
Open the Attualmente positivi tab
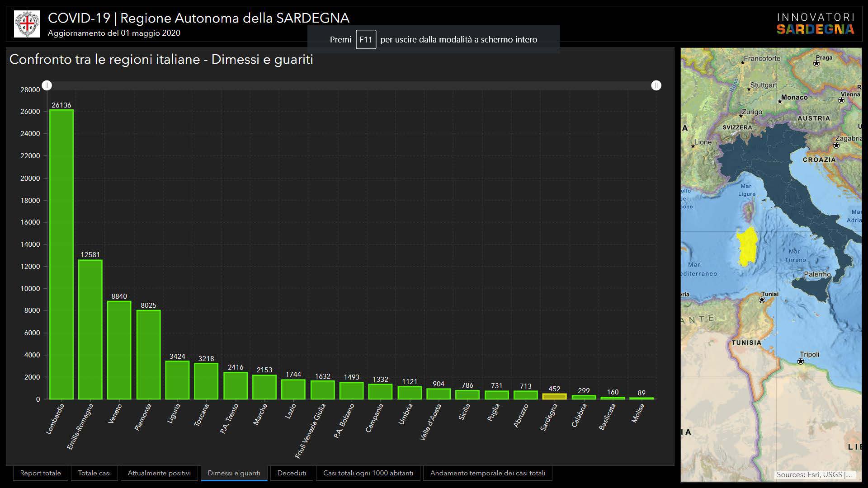[159, 473]
